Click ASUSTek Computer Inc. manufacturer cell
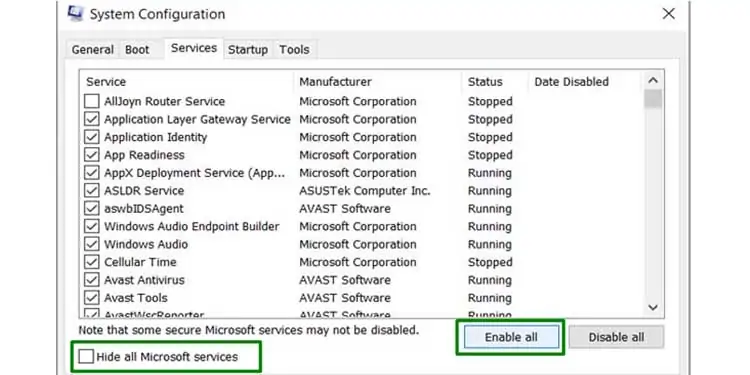The height and width of the screenshot is (375, 750). [365, 191]
